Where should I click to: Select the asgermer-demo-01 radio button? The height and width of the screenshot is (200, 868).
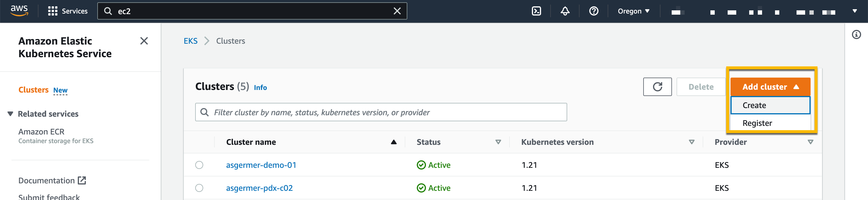click(x=199, y=165)
